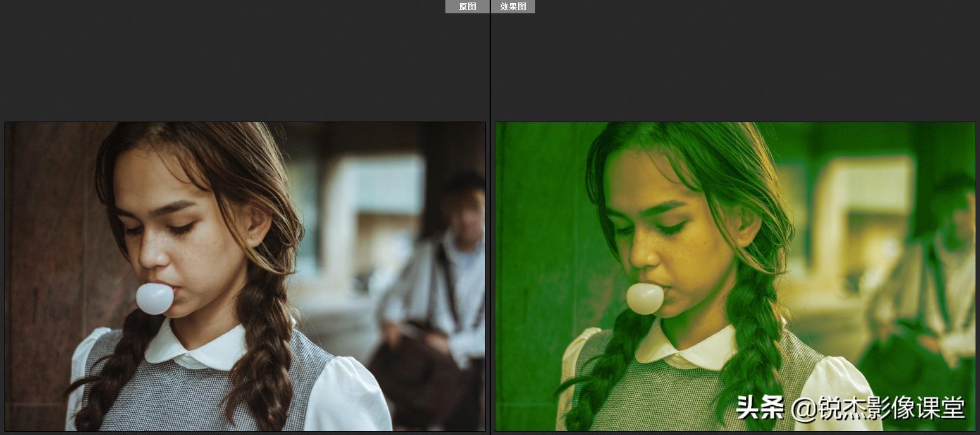Click the 头条 @锐杰影像课堂 watermark text
Viewport: 980px width, 435px height.
[x=851, y=408]
